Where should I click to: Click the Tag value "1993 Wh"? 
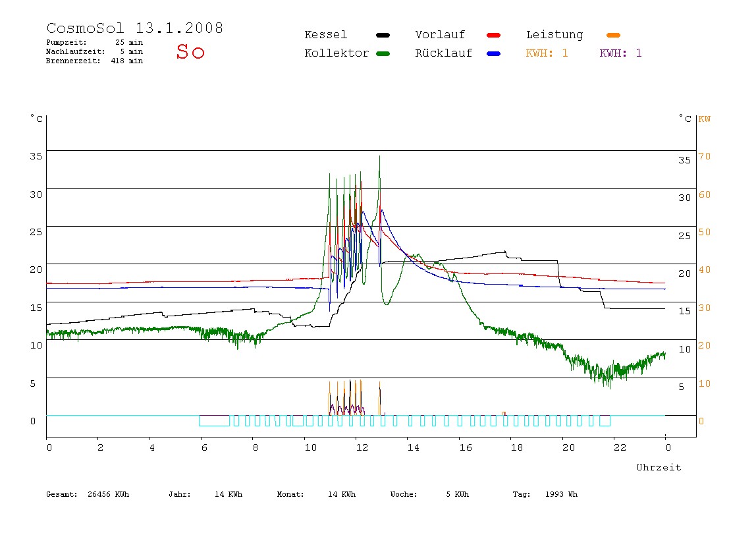point(562,494)
